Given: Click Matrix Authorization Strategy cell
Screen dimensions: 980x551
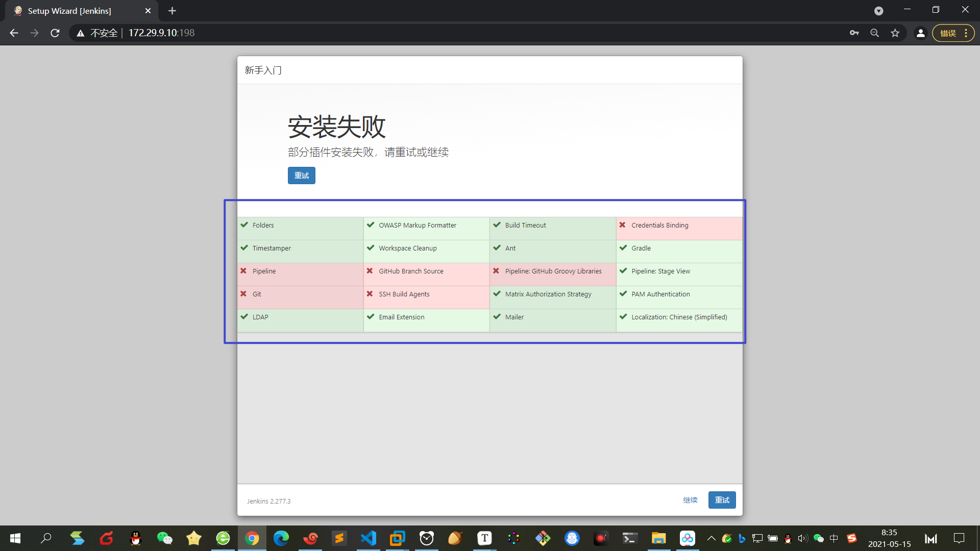Looking at the screenshot, I should [553, 297].
